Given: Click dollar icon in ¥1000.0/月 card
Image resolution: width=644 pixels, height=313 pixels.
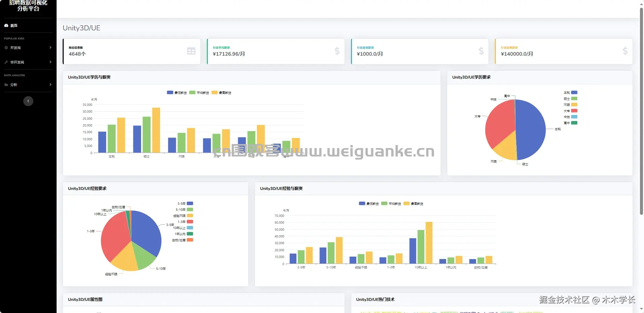Looking at the screenshot, I should (481, 51).
